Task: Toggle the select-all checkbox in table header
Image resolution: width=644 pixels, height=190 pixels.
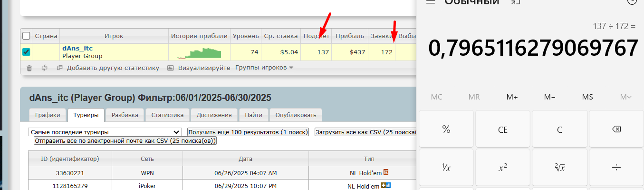Action: point(26,36)
